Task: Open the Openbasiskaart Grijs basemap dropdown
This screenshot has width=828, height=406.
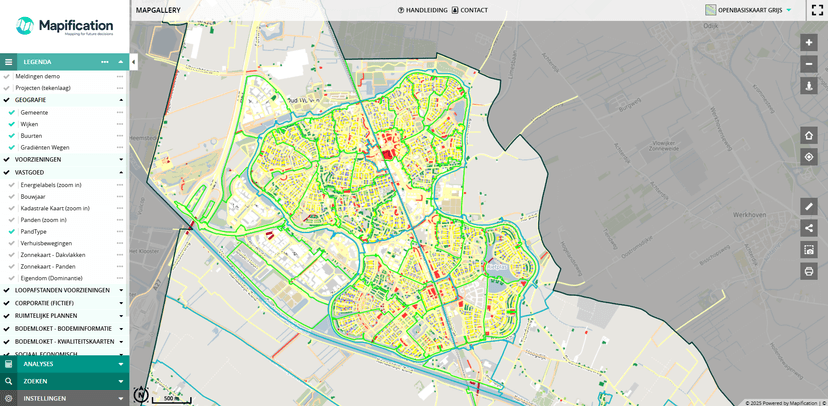Action: [x=748, y=10]
